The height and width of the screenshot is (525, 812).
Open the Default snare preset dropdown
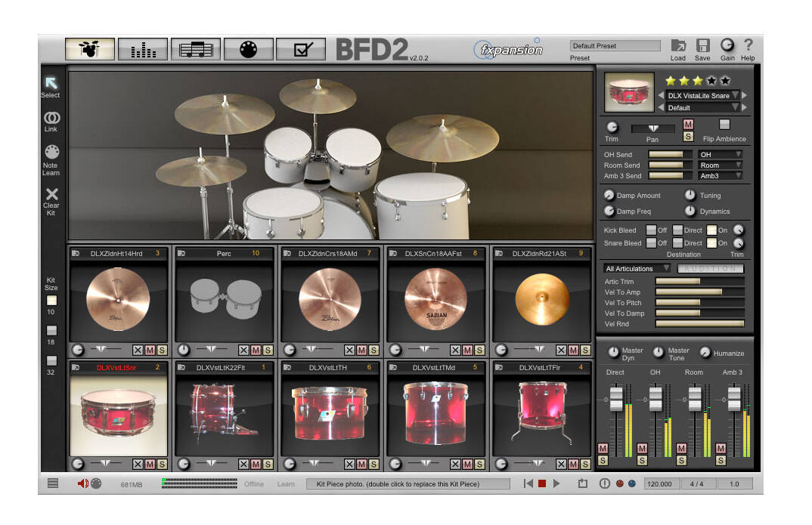click(x=702, y=107)
